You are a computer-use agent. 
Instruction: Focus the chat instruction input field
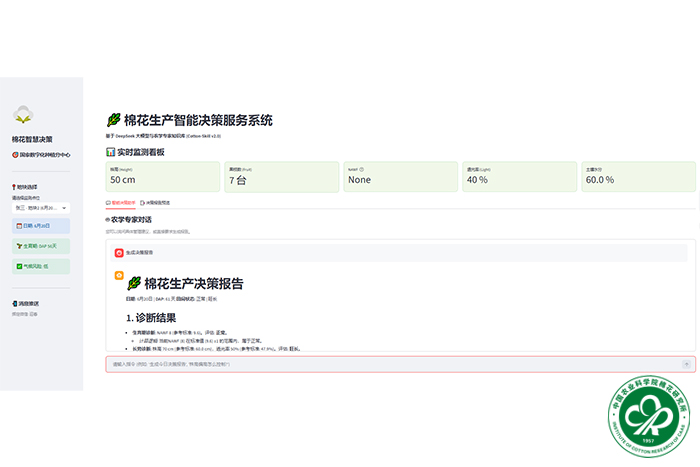pyautogui.click(x=390, y=364)
